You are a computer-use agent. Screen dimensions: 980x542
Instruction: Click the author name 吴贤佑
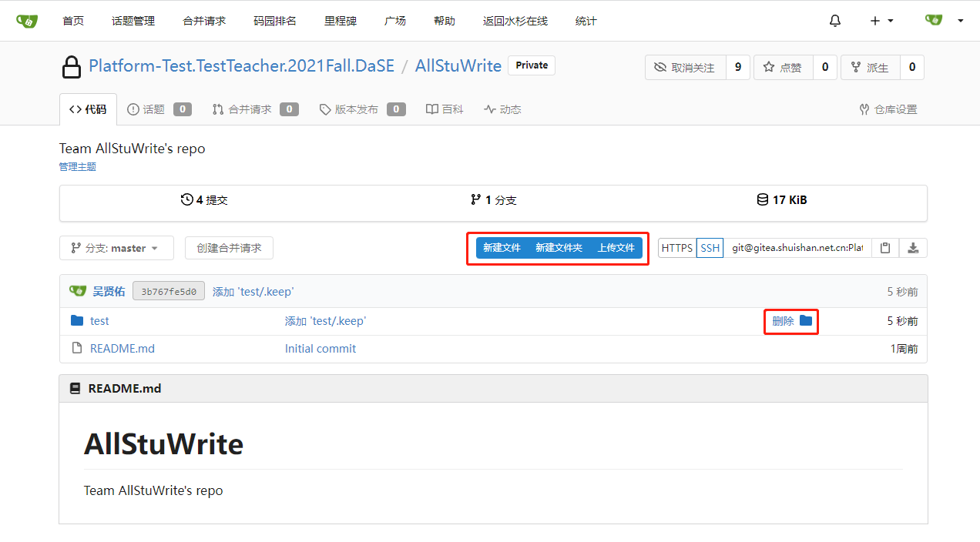click(109, 291)
